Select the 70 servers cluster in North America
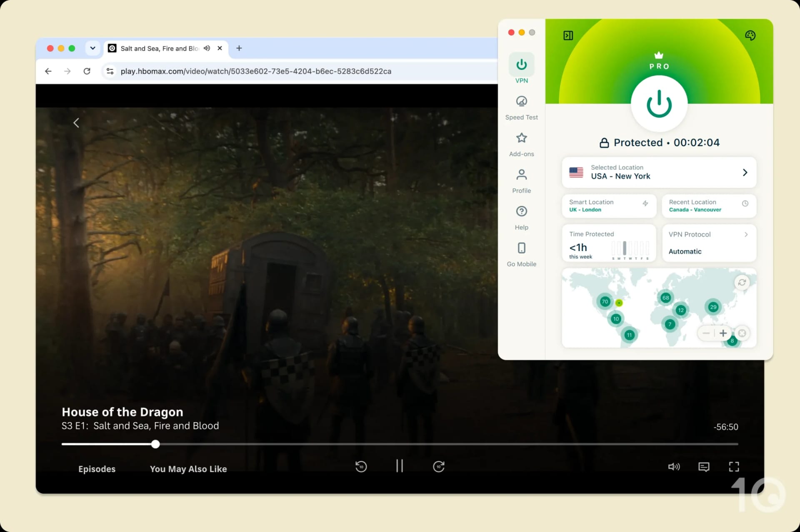Image resolution: width=800 pixels, height=532 pixels. pos(605,301)
